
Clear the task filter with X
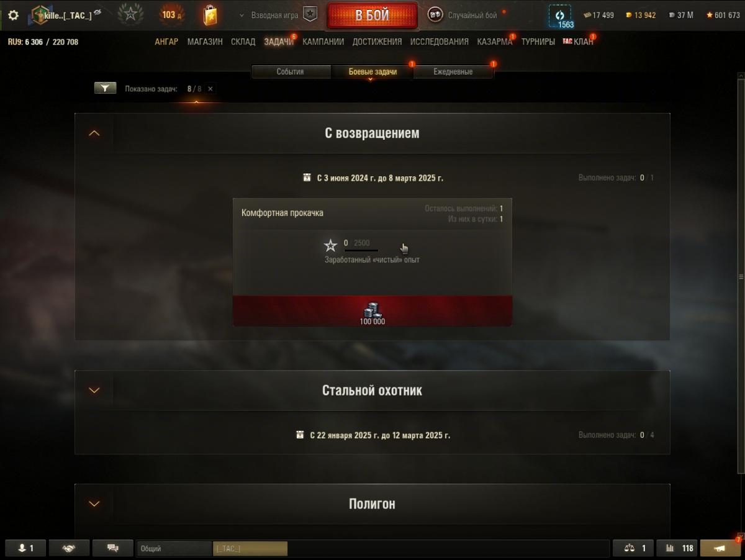click(210, 89)
